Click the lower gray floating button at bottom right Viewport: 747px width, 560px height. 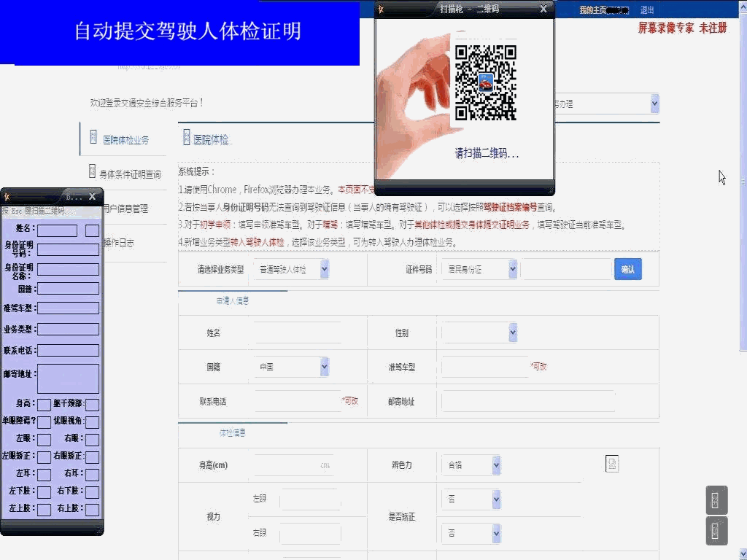pos(716,531)
